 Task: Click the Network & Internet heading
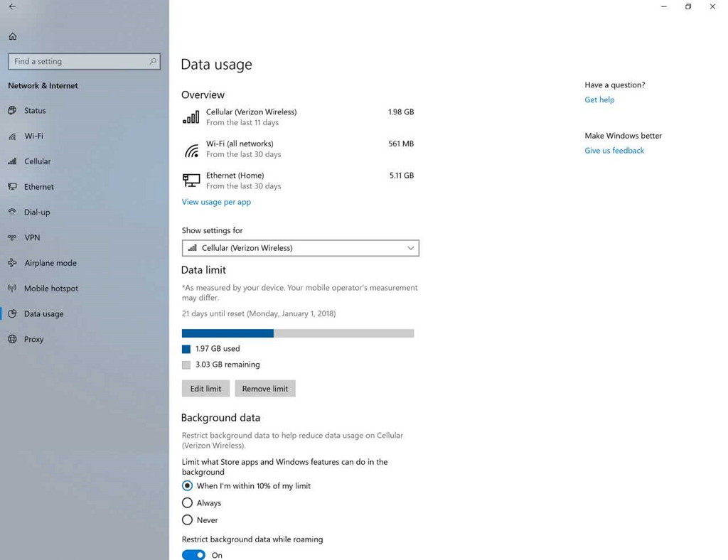pos(43,86)
